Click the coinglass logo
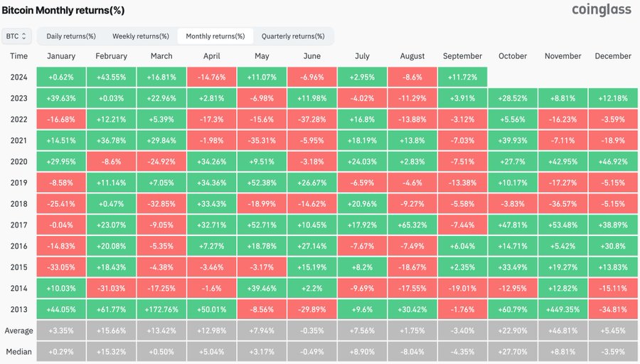The height and width of the screenshot is (364, 640). pyautogui.click(x=602, y=9)
